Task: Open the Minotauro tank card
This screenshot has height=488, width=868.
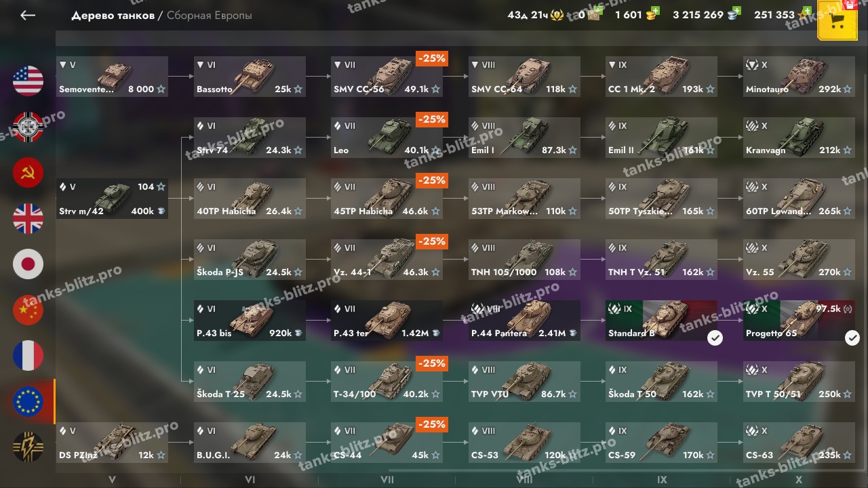Action: (x=799, y=77)
